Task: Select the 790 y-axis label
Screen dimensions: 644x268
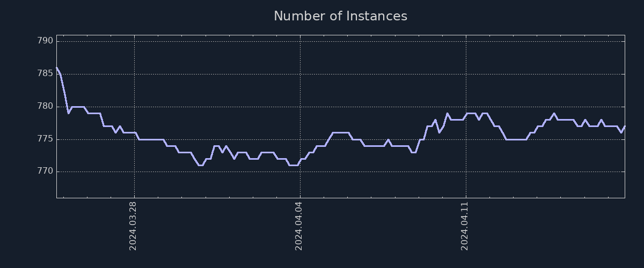Action: (x=46, y=41)
